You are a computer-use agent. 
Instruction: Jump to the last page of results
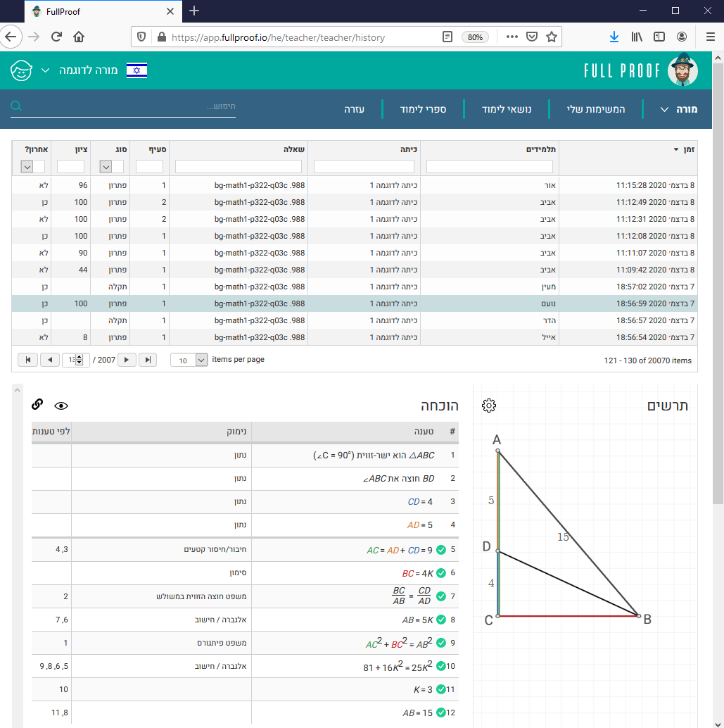coord(148,360)
